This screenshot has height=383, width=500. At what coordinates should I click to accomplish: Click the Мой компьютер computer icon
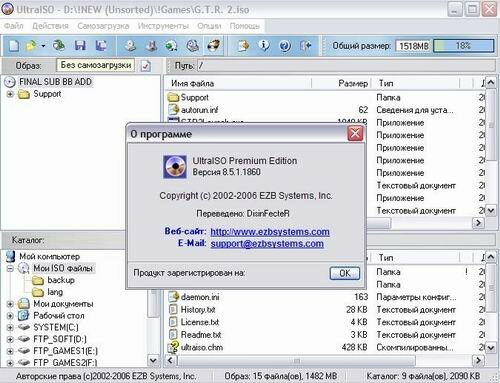click(x=11, y=256)
